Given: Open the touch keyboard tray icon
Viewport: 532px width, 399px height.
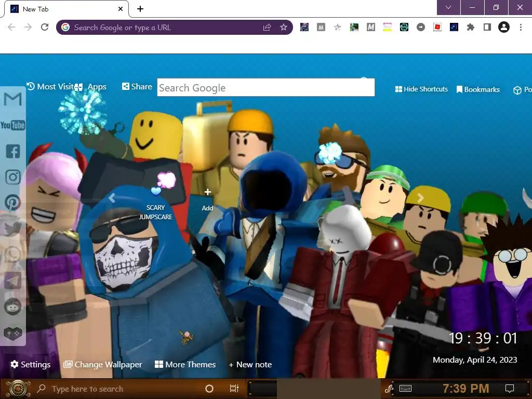Looking at the screenshot, I should (x=405, y=389).
